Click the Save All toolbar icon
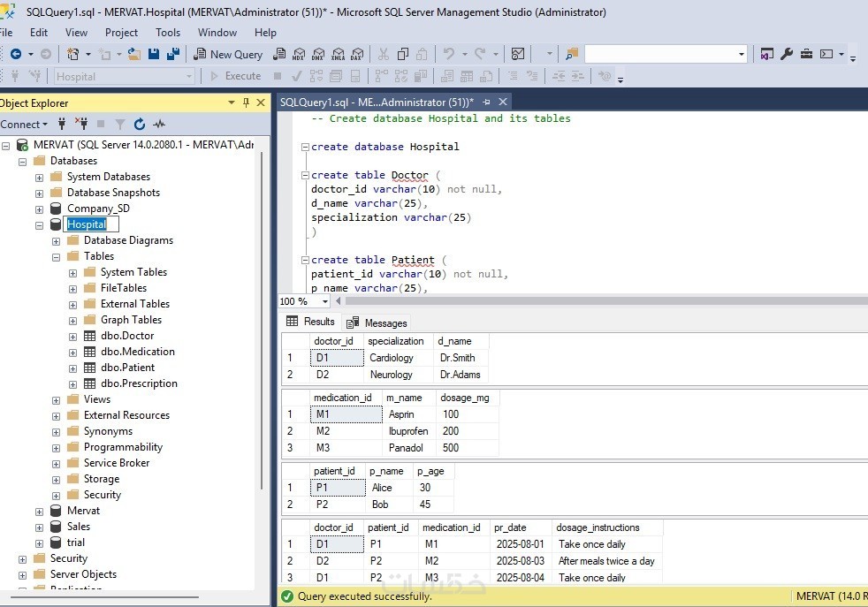 point(171,55)
